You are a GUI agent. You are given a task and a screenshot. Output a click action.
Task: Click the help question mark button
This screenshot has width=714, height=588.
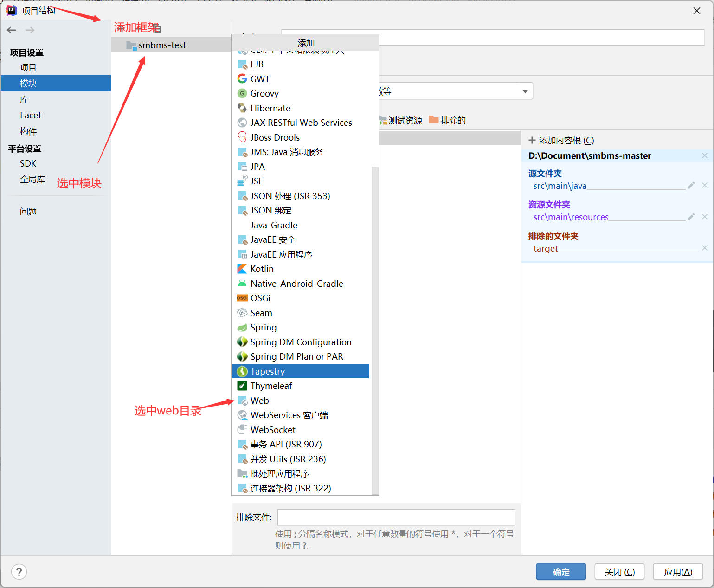click(x=19, y=572)
